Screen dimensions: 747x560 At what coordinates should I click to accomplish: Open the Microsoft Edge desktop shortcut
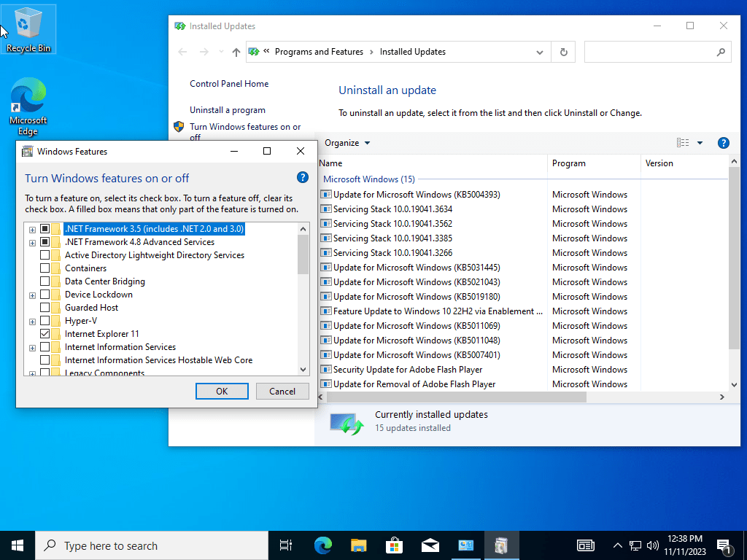click(28, 106)
